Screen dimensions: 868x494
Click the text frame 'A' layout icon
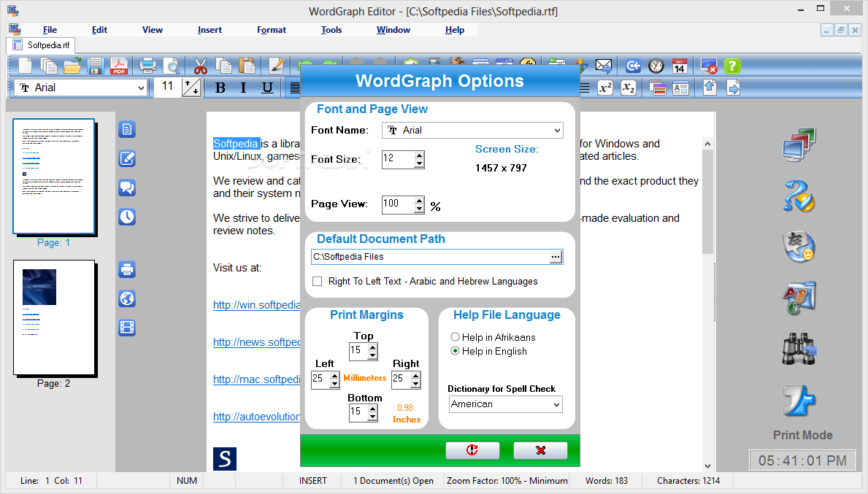pyautogui.click(x=680, y=88)
